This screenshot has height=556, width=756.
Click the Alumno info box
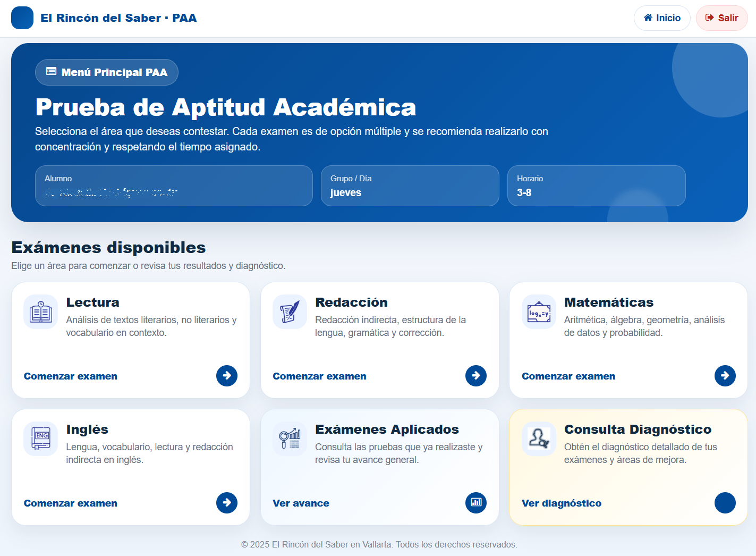[x=174, y=186]
